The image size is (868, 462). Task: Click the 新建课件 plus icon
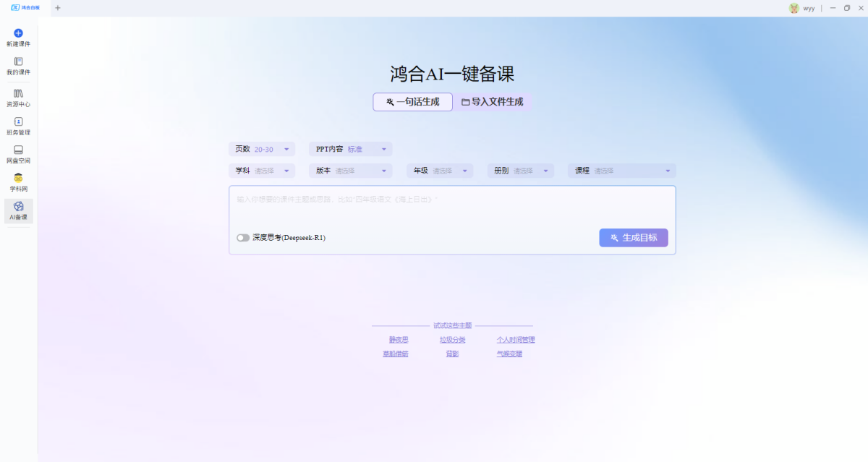click(x=18, y=33)
